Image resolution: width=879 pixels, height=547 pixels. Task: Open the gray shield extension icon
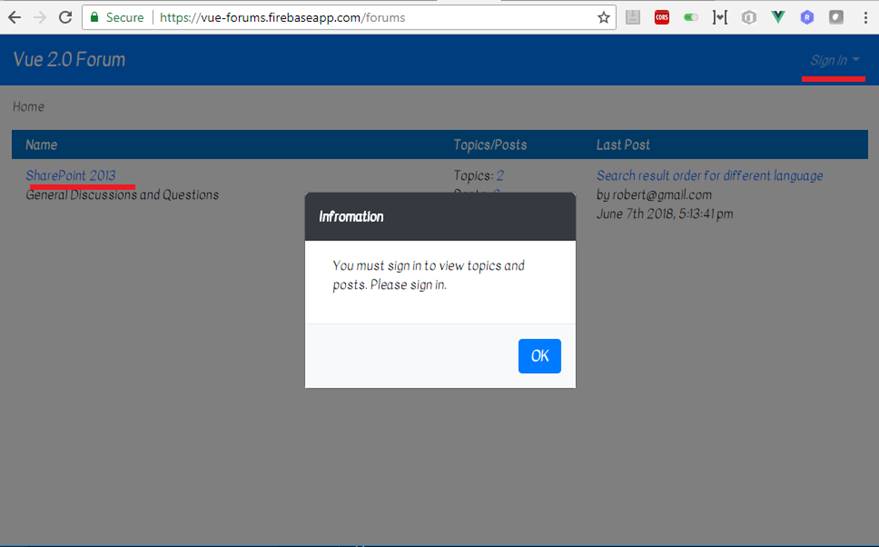tap(836, 17)
